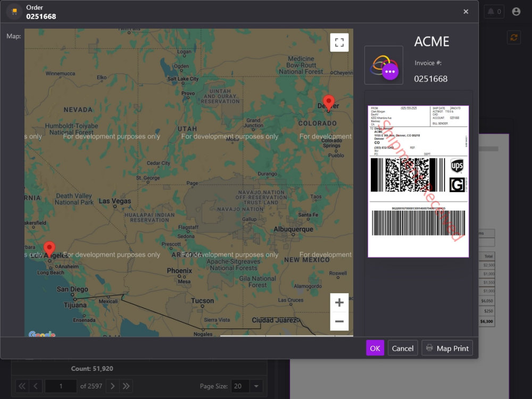Cancel the Order dialog
The width and height of the screenshot is (532, 399).
[x=403, y=348]
